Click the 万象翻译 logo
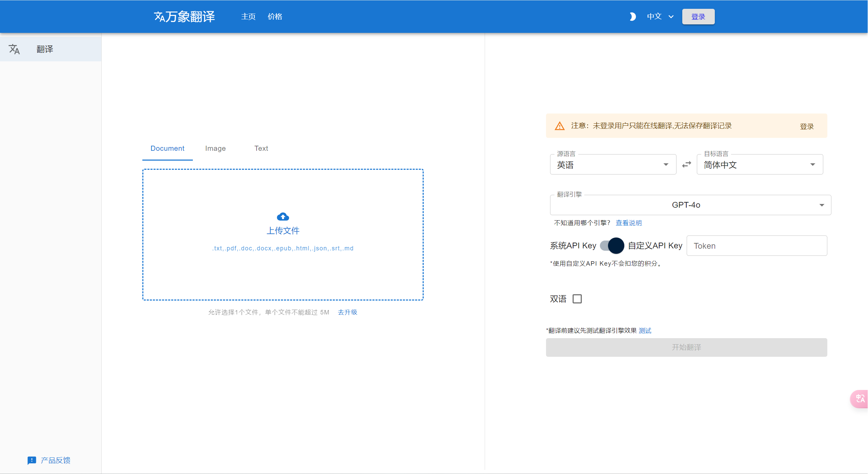This screenshot has height=474, width=868. pos(184,17)
